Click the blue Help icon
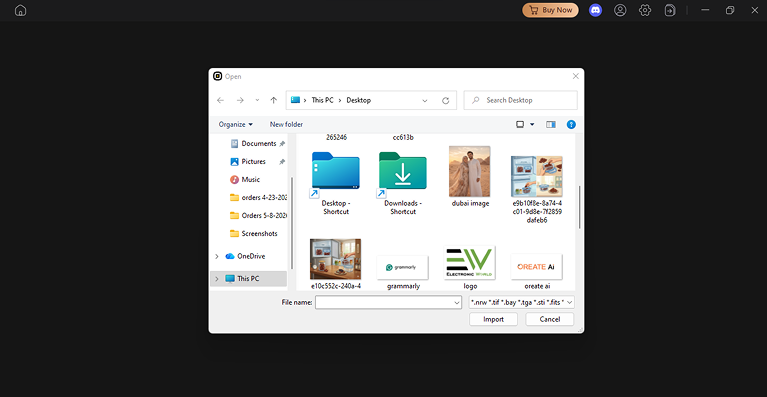 tap(571, 125)
